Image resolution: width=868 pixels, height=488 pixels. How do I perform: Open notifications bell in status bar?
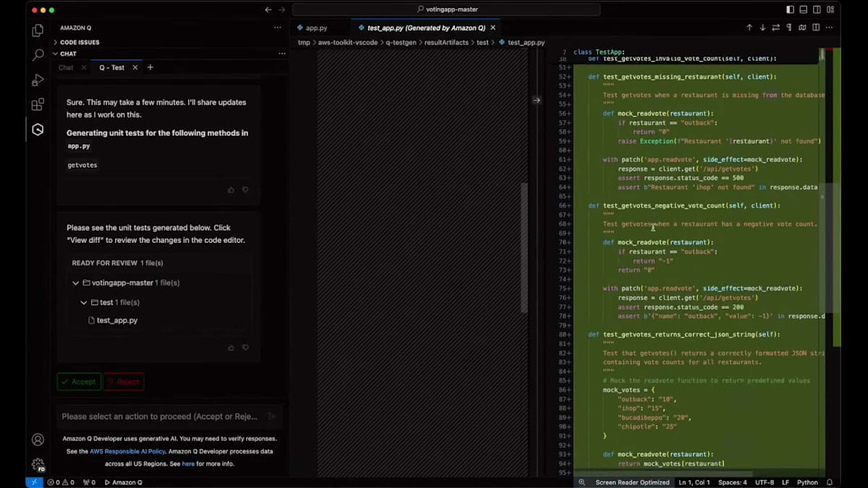pos(830,482)
